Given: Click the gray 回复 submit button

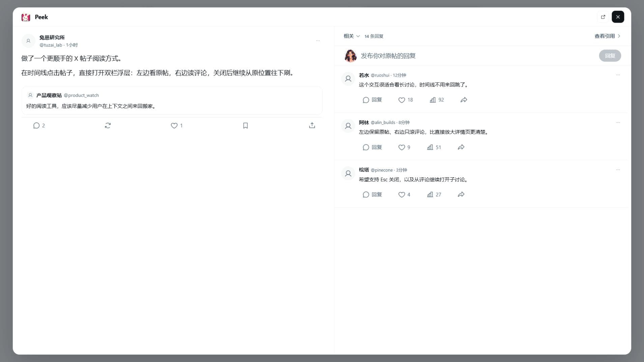Looking at the screenshot, I should (x=610, y=56).
